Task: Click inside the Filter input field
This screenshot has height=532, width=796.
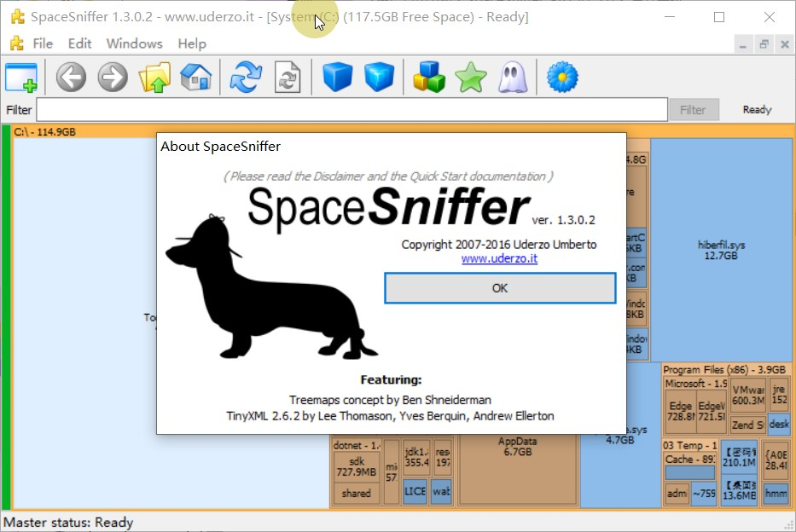Action: point(341,109)
